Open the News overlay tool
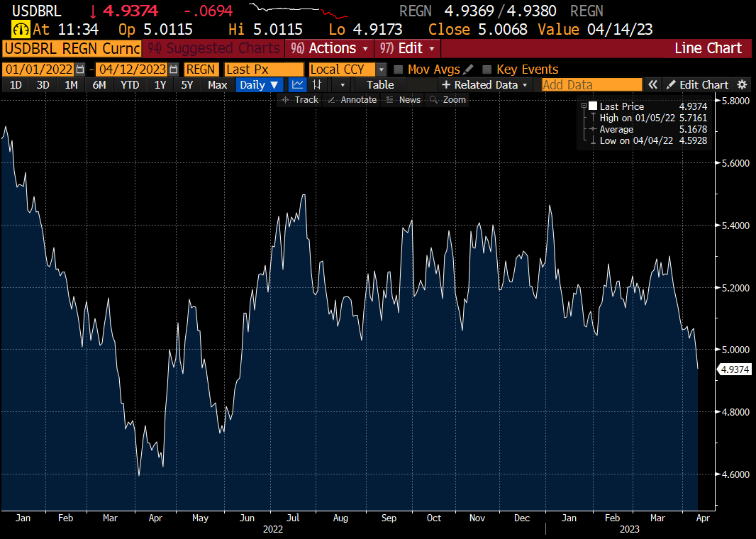This screenshot has height=539, width=756. [x=404, y=100]
